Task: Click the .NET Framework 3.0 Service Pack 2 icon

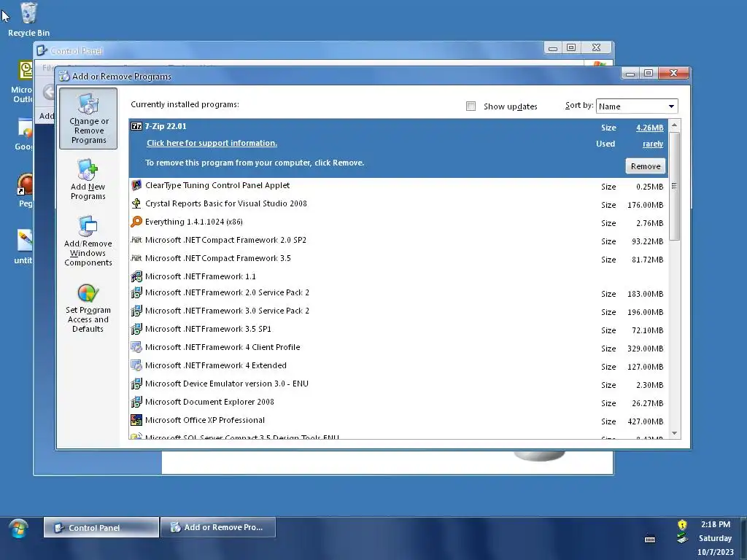Action: coord(136,311)
